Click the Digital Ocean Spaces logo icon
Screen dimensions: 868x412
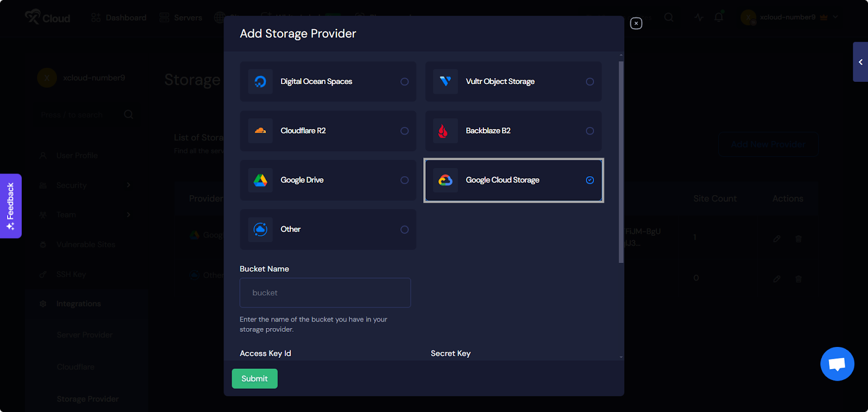coord(260,81)
